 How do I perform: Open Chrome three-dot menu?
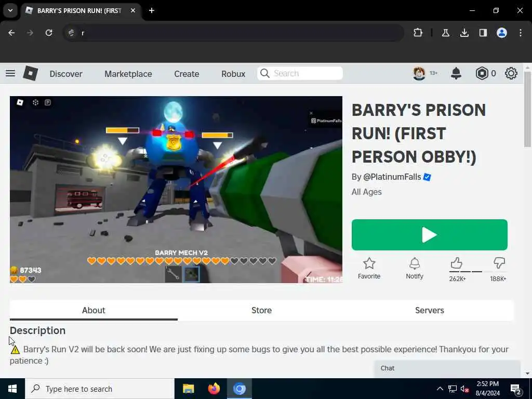521,33
